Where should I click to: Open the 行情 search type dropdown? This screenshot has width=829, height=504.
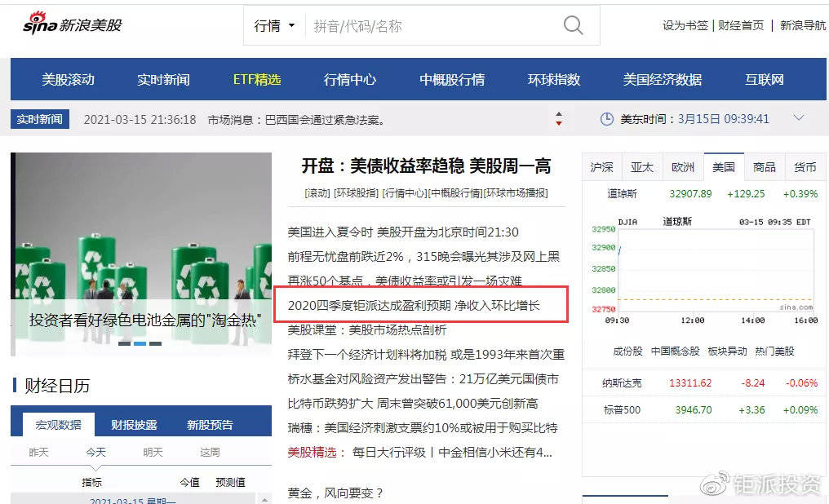[274, 25]
